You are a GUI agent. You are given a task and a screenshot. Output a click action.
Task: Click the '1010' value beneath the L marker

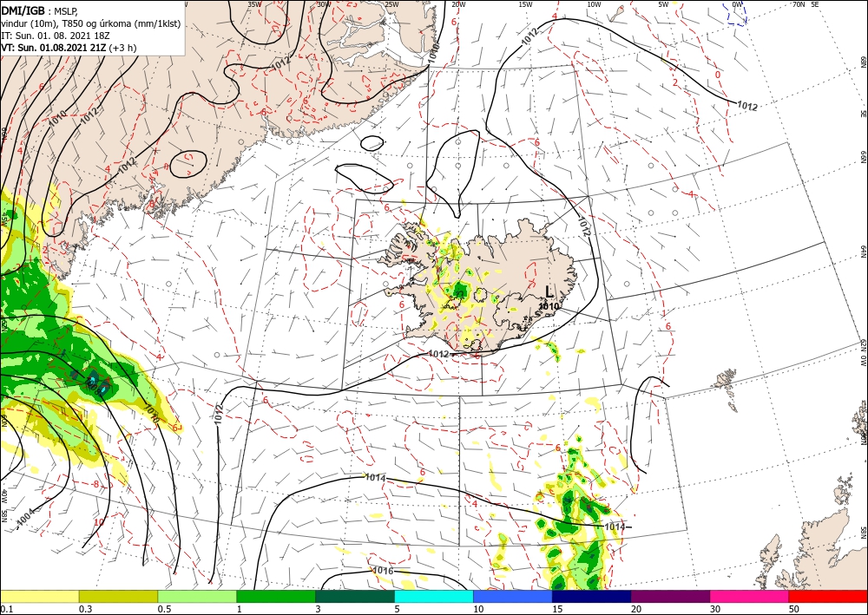pos(549,306)
